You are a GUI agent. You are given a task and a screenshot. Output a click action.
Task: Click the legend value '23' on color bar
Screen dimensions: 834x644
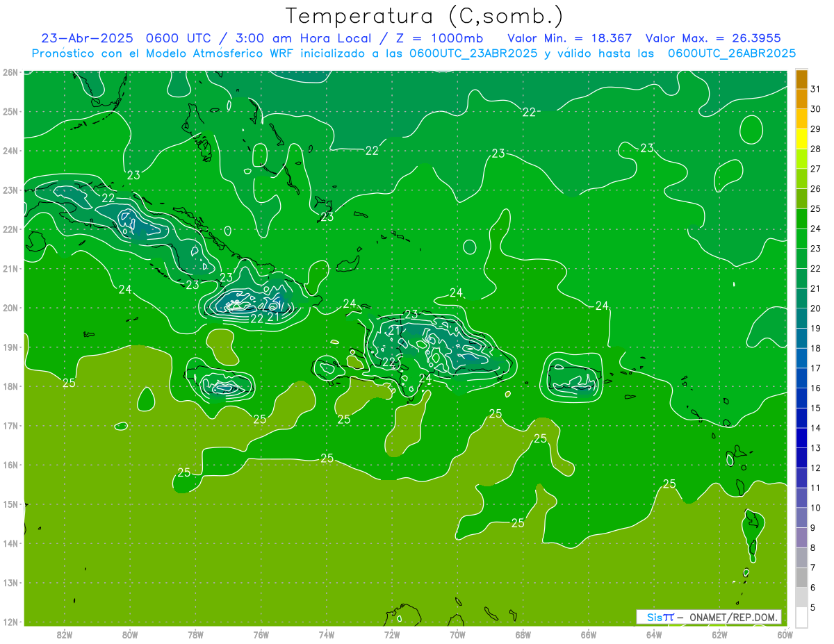click(816, 249)
